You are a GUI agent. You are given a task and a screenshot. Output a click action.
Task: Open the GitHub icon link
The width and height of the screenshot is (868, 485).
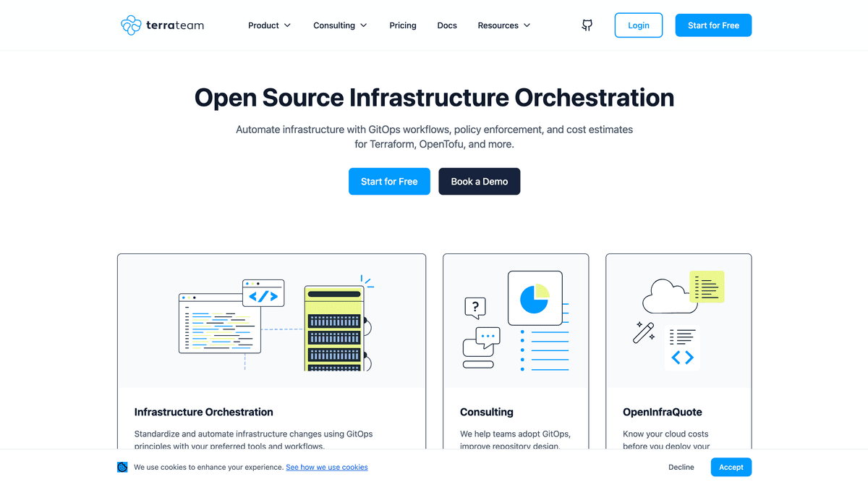click(587, 25)
